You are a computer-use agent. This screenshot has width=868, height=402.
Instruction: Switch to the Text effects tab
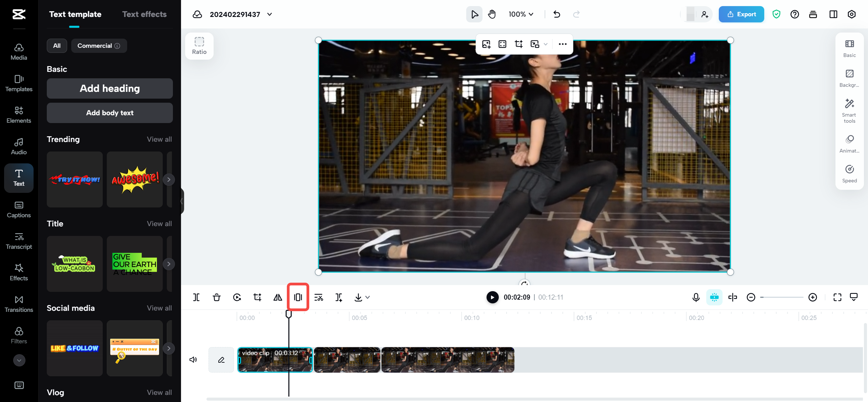click(x=144, y=14)
